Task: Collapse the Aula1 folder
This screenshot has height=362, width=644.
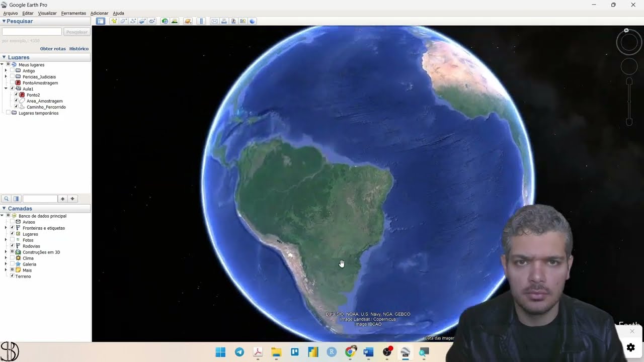Action: (6, 89)
